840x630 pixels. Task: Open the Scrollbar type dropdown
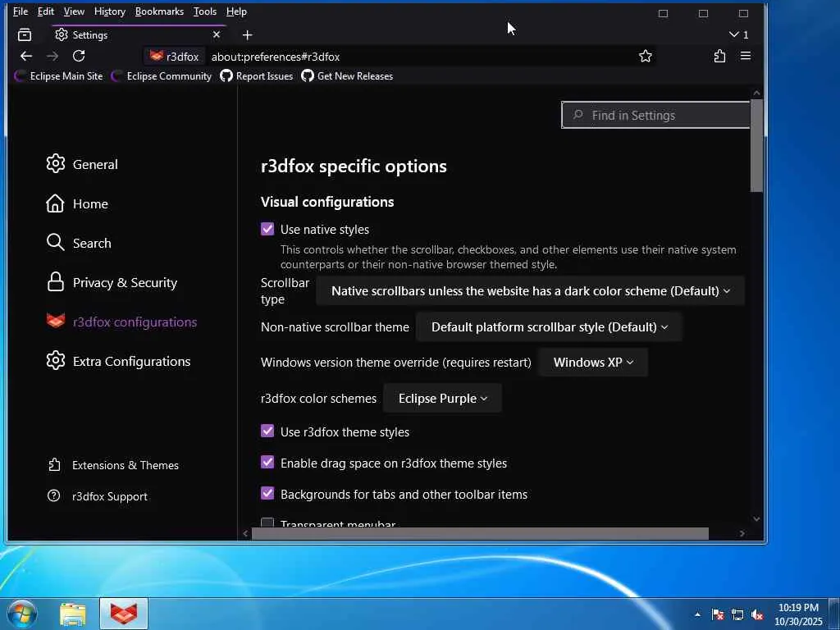531,291
